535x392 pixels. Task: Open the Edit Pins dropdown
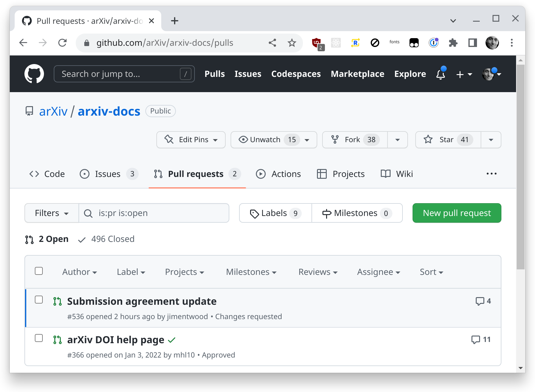[191, 140]
